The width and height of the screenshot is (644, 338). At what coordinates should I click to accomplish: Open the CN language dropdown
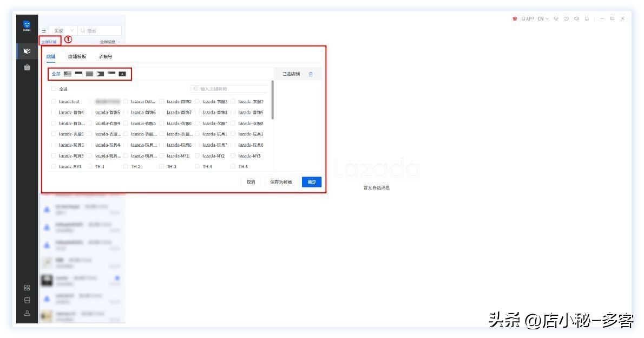tap(543, 19)
